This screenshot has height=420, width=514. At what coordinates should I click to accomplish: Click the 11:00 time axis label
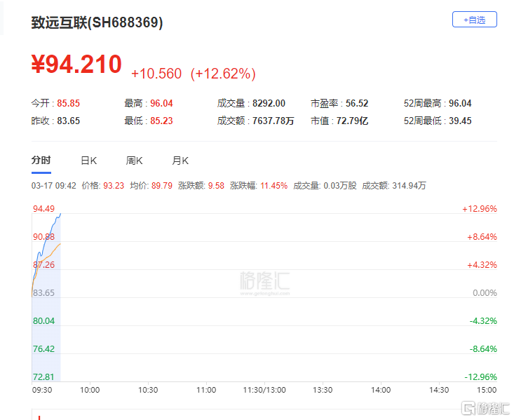[x=206, y=390]
